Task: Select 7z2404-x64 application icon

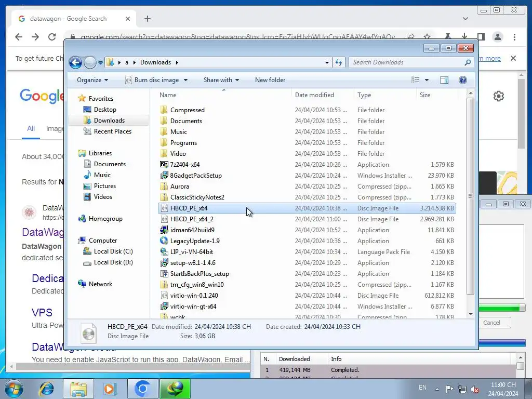Action: coord(164,165)
